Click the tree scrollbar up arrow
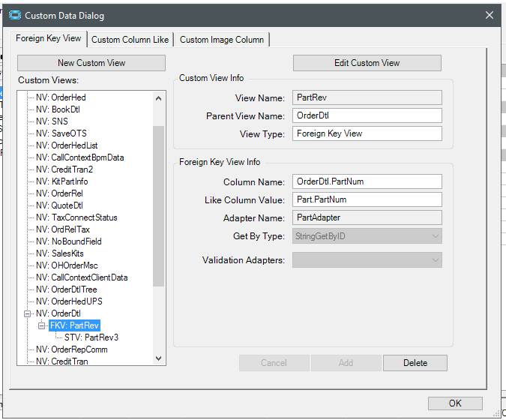Image resolution: width=506 pixels, height=420 pixels. 158,98
